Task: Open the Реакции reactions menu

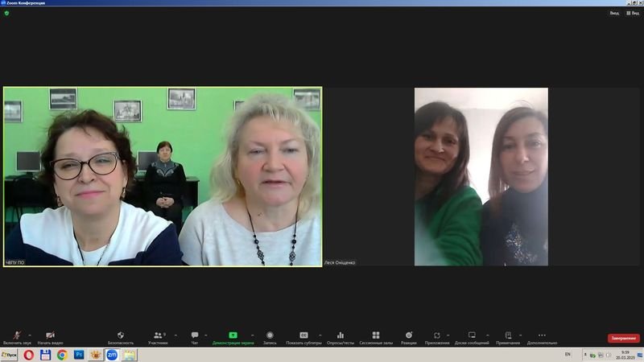Action: tap(409, 336)
